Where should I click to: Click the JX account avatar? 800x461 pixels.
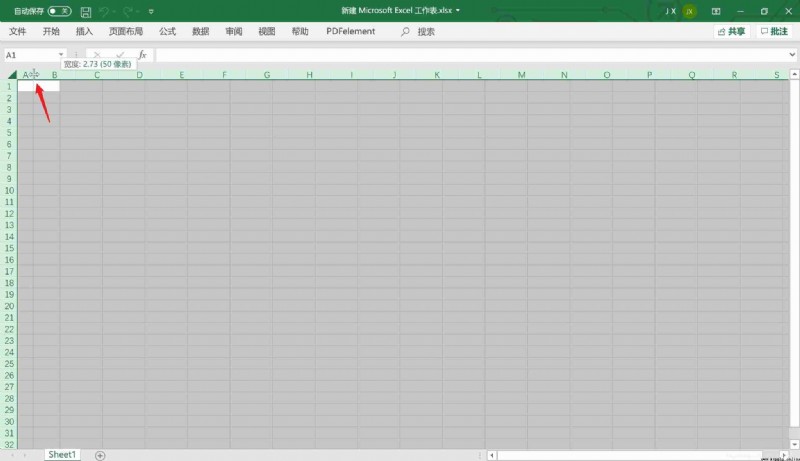[689, 11]
